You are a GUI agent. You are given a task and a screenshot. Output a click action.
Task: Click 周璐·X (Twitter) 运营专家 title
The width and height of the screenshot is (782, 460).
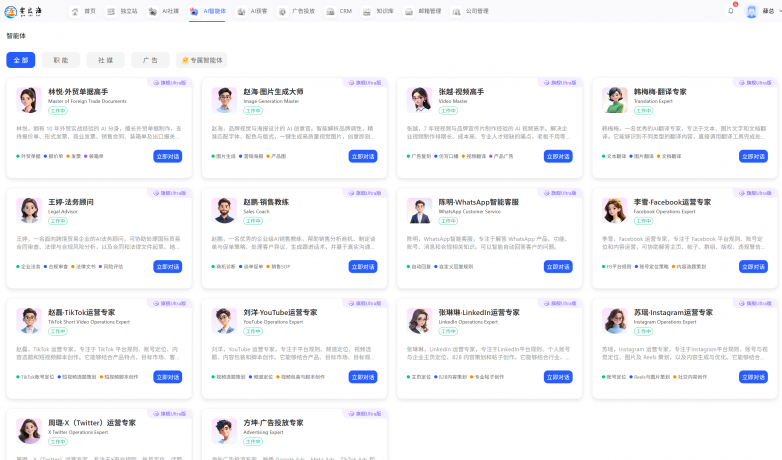pos(92,423)
